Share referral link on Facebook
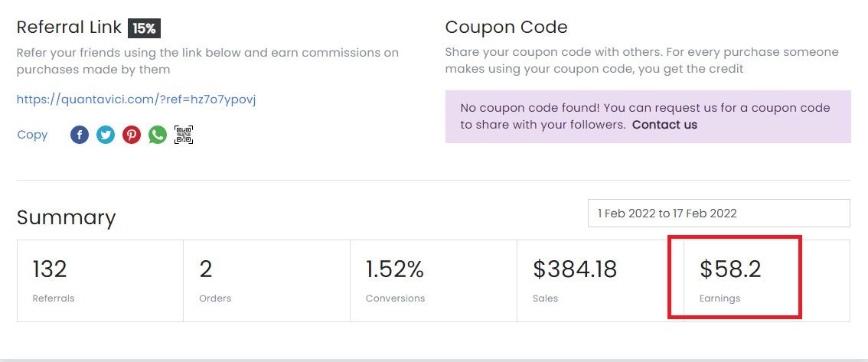Image resolution: width=868 pixels, height=362 pixels. click(x=80, y=135)
